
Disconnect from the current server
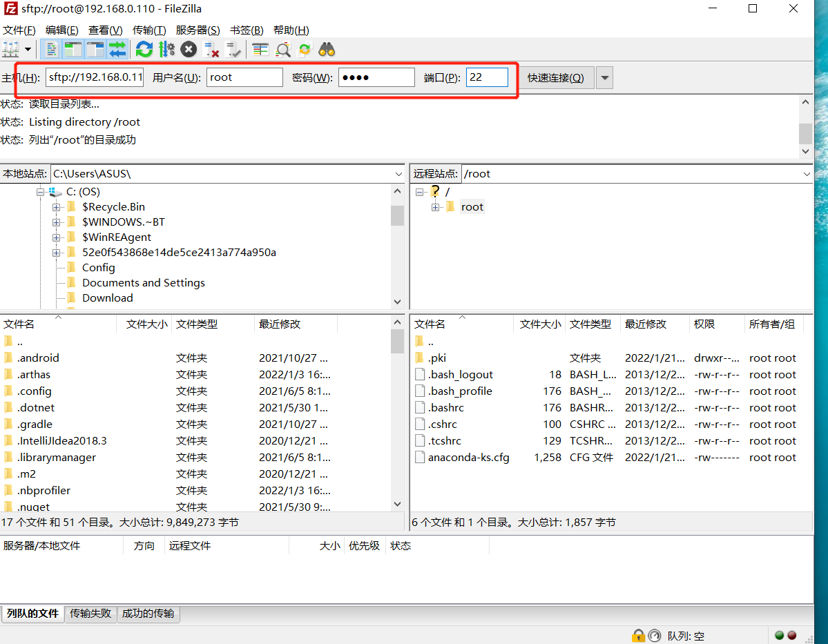211,50
